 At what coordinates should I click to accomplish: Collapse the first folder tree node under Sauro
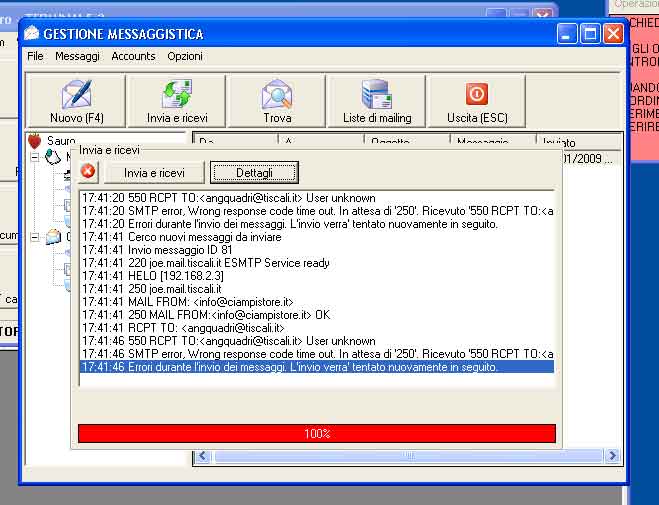[35, 158]
